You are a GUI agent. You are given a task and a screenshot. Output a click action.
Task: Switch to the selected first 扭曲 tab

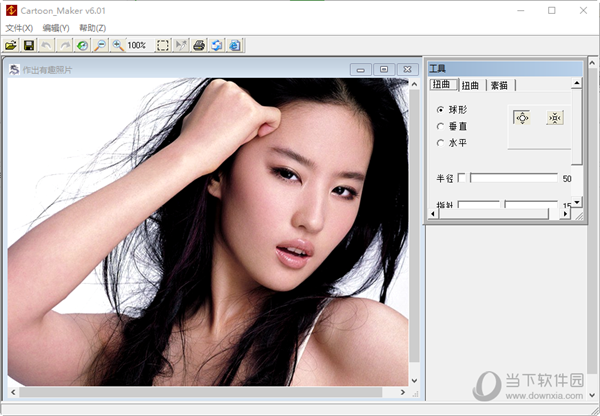click(443, 85)
